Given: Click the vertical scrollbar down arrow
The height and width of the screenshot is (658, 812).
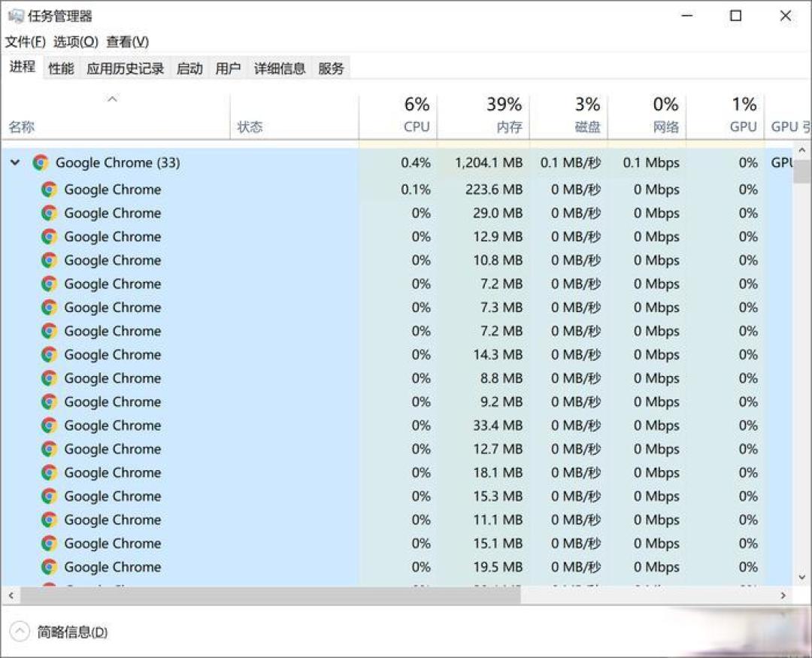Looking at the screenshot, I should click(802, 578).
